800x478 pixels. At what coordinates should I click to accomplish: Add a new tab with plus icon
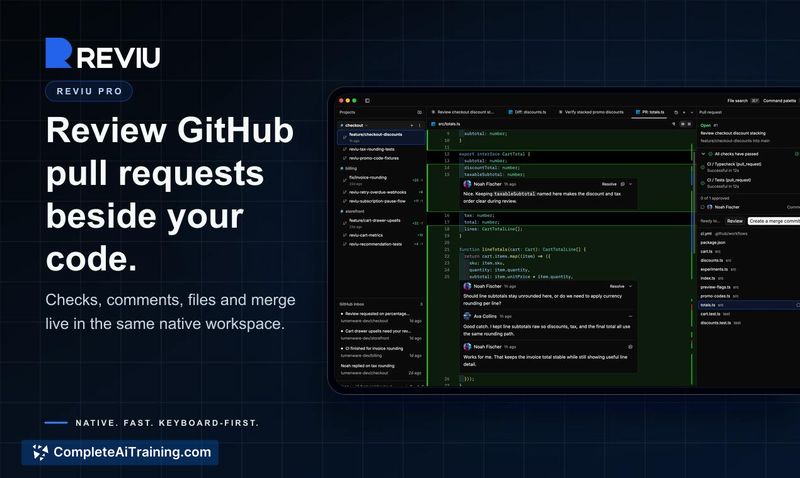(684, 112)
